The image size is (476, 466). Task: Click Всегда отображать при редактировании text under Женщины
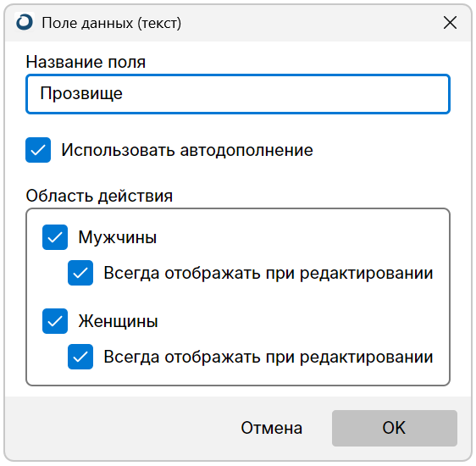pos(268,357)
